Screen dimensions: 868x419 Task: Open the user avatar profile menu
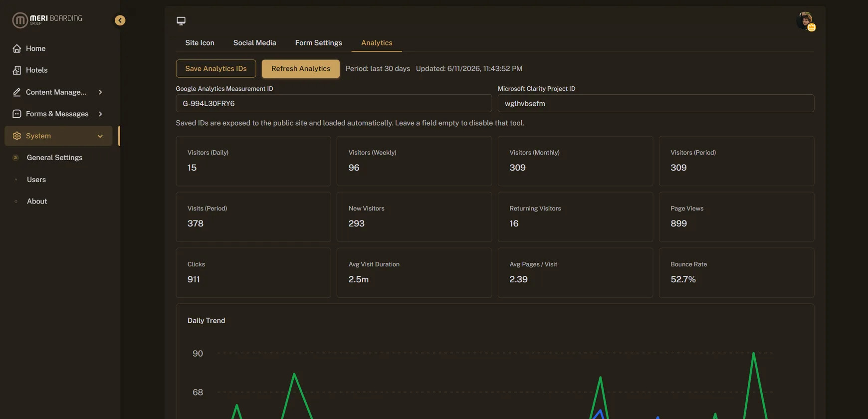(x=805, y=21)
